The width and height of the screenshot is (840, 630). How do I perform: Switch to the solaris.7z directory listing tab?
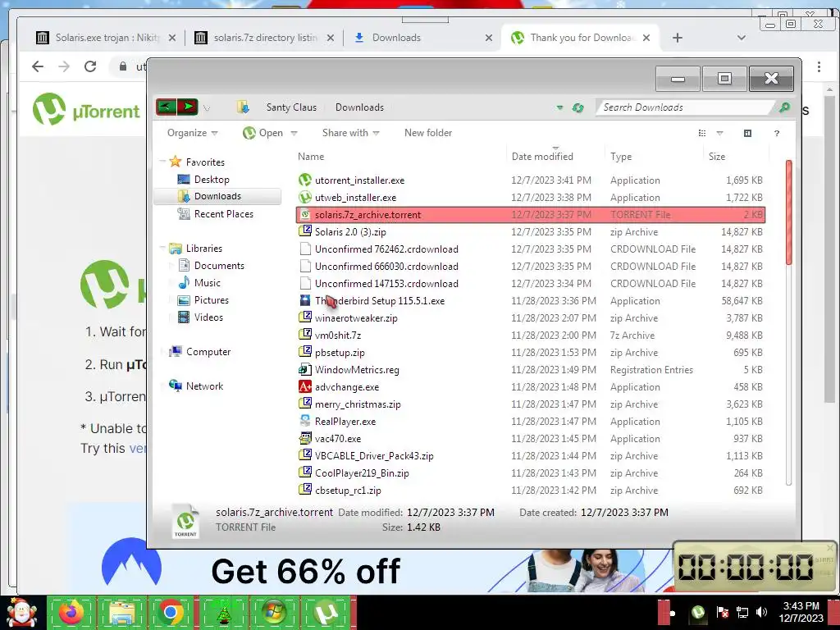coord(265,38)
